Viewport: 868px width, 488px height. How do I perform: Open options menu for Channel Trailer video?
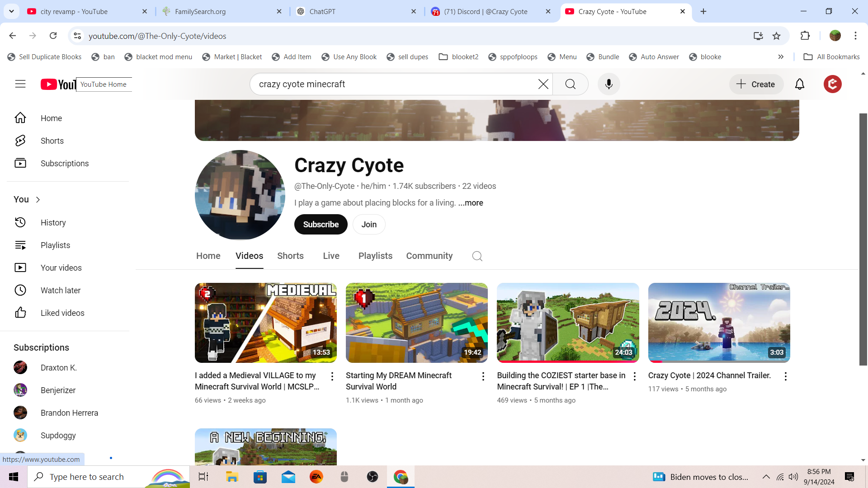pos(785,376)
